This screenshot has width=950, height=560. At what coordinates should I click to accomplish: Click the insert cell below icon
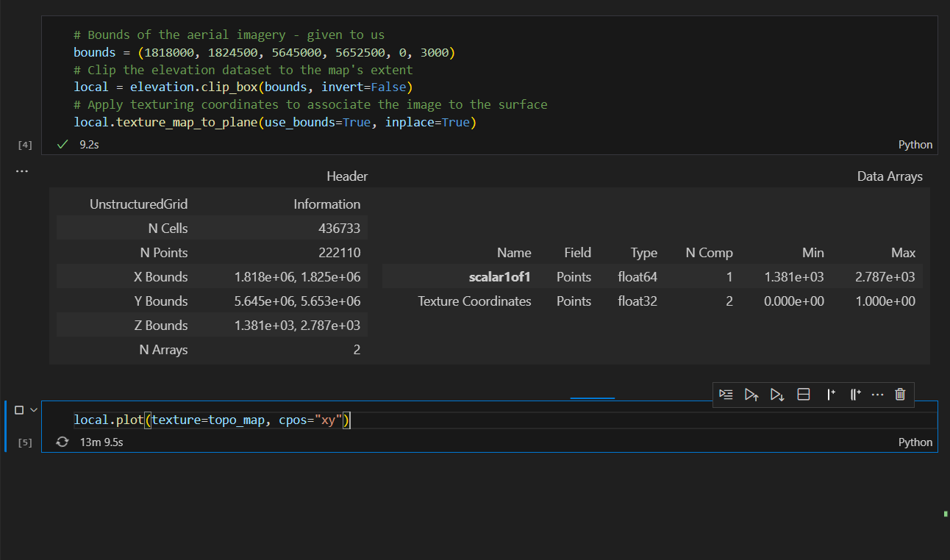coord(854,395)
